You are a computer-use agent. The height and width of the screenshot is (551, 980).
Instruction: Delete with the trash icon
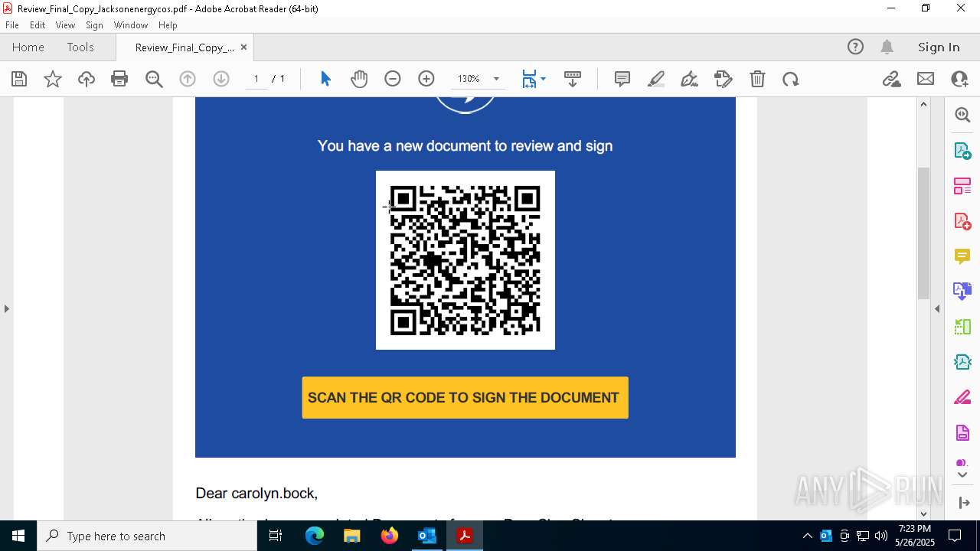coord(757,79)
